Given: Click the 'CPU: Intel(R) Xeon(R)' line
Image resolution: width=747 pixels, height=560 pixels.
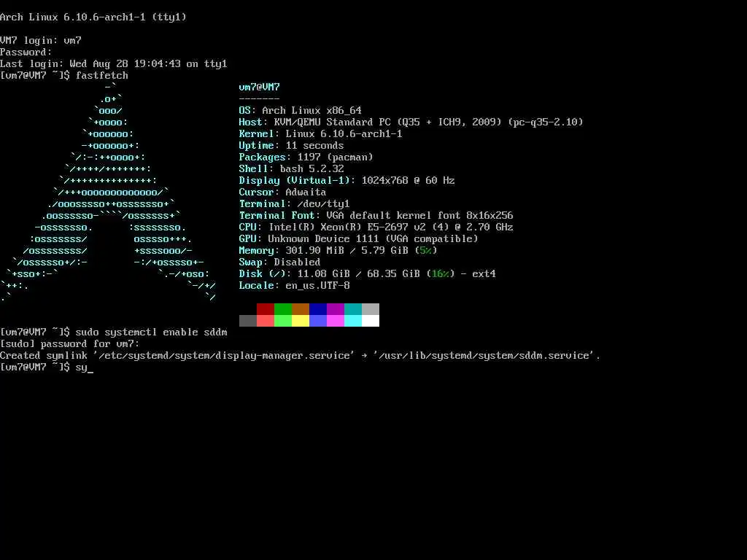Looking at the screenshot, I should click(376, 227).
